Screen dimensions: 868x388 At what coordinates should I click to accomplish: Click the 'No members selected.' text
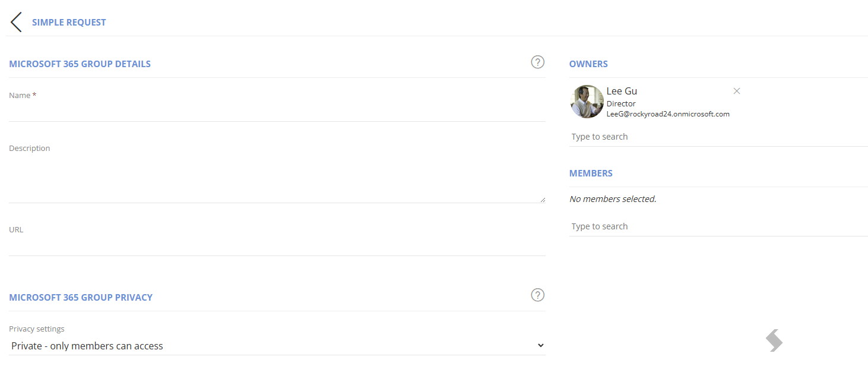[613, 199]
